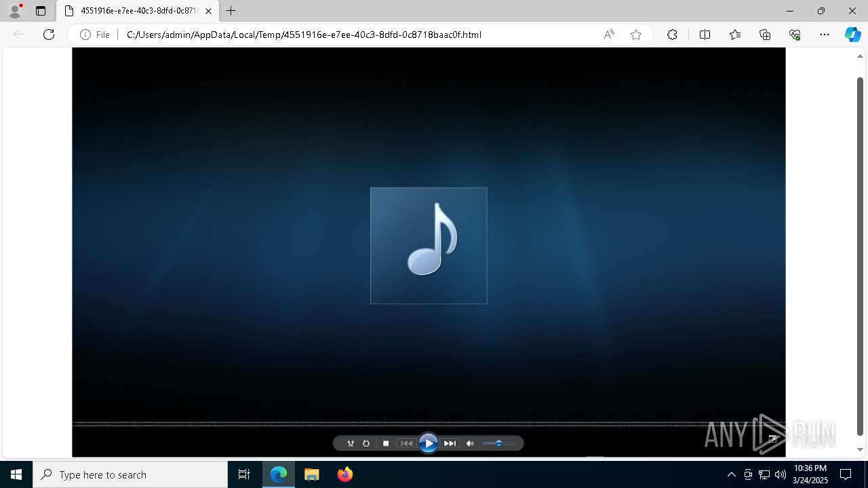Open the Windows Start menu
Screen dimensions: 868x488
[16, 474]
